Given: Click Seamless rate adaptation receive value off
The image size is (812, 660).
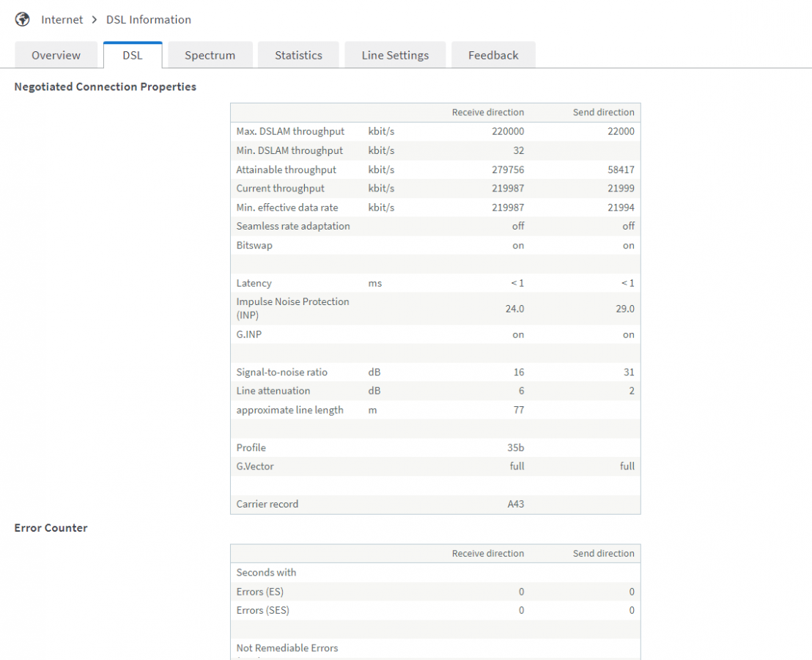Looking at the screenshot, I should pos(518,227).
